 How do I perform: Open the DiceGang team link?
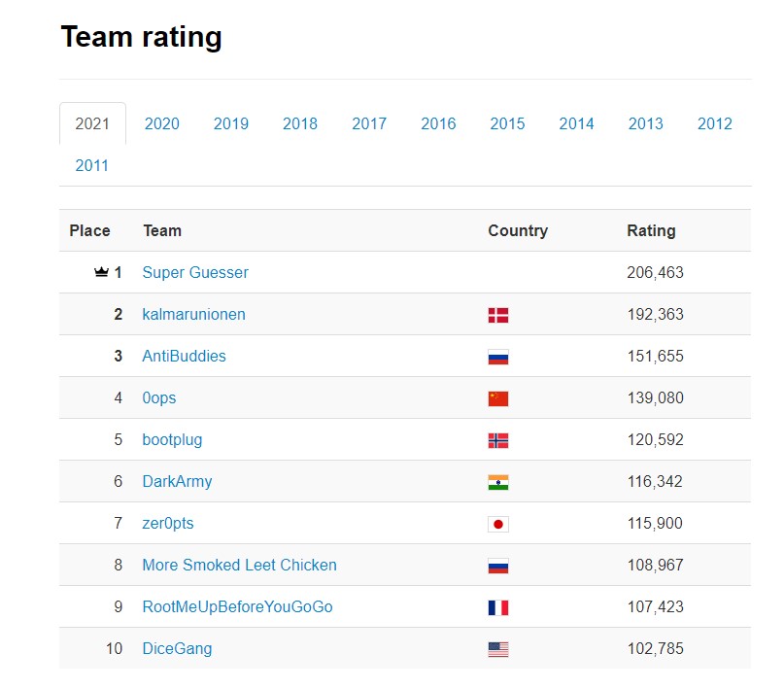coord(177,648)
